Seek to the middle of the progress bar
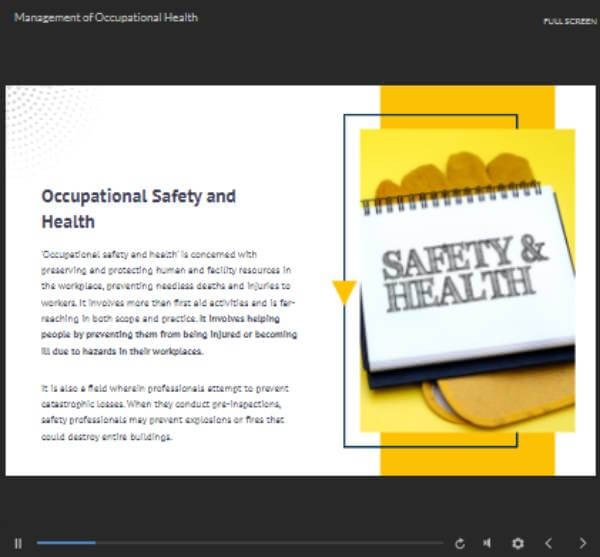The width and height of the screenshot is (600, 557). point(240,543)
